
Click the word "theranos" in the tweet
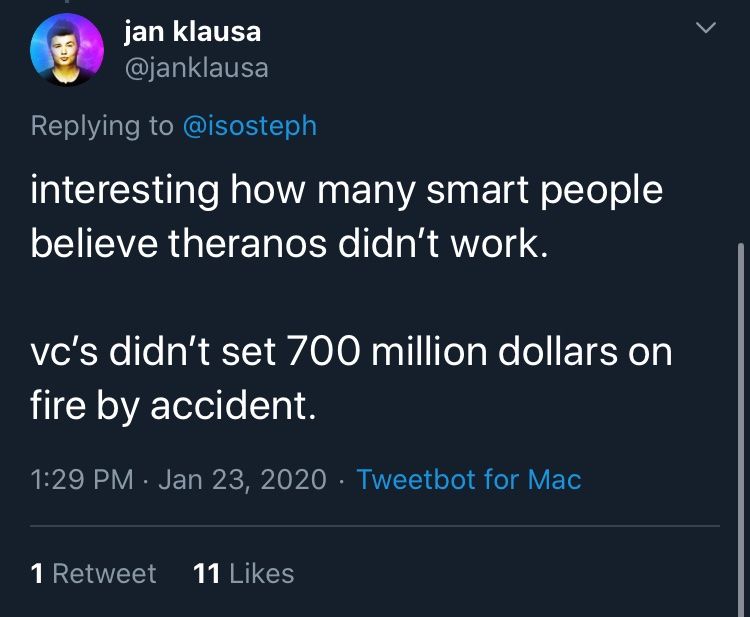pos(248,243)
